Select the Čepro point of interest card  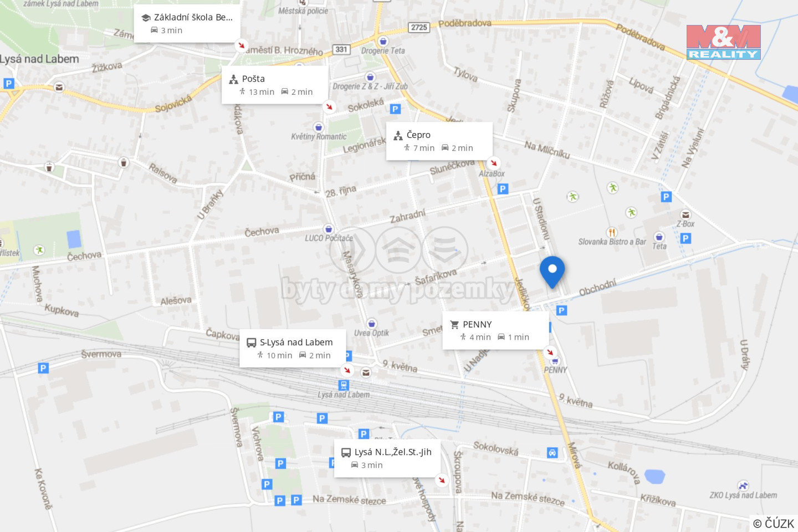pos(439,141)
